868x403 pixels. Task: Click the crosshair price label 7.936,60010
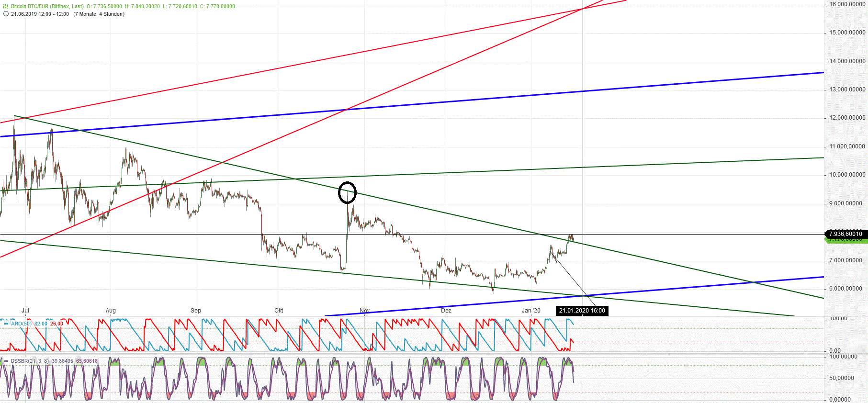tap(846, 234)
